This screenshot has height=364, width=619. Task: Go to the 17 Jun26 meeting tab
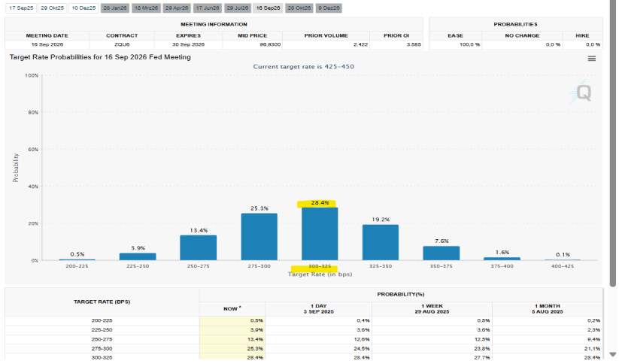pyautogui.click(x=207, y=8)
